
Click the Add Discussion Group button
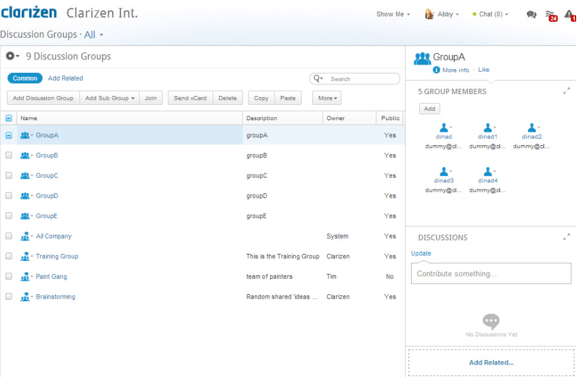43,98
